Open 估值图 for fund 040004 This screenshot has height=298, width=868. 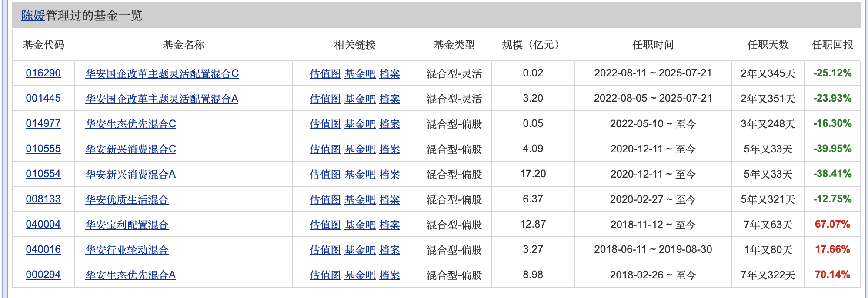pyautogui.click(x=325, y=225)
